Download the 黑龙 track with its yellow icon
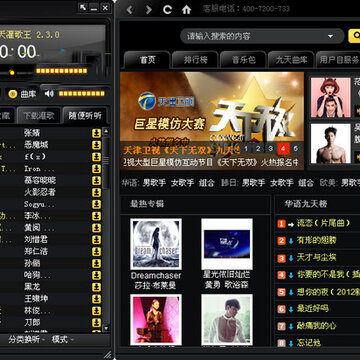Screen dimensions: 360x360 coord(96,287)
